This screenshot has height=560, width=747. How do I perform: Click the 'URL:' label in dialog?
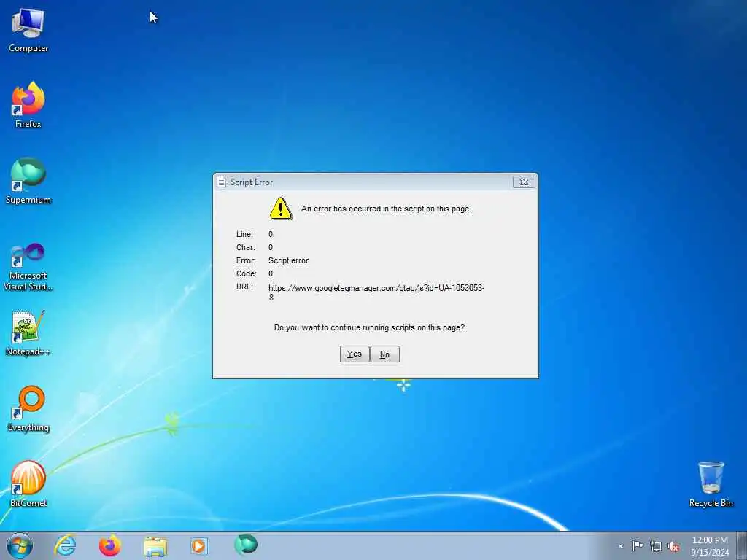click(244, 287)
